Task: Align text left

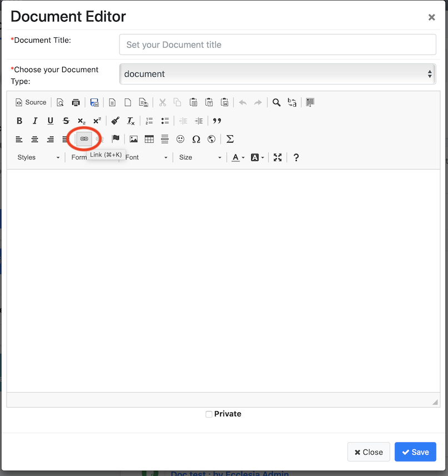Action: point(19,139)
